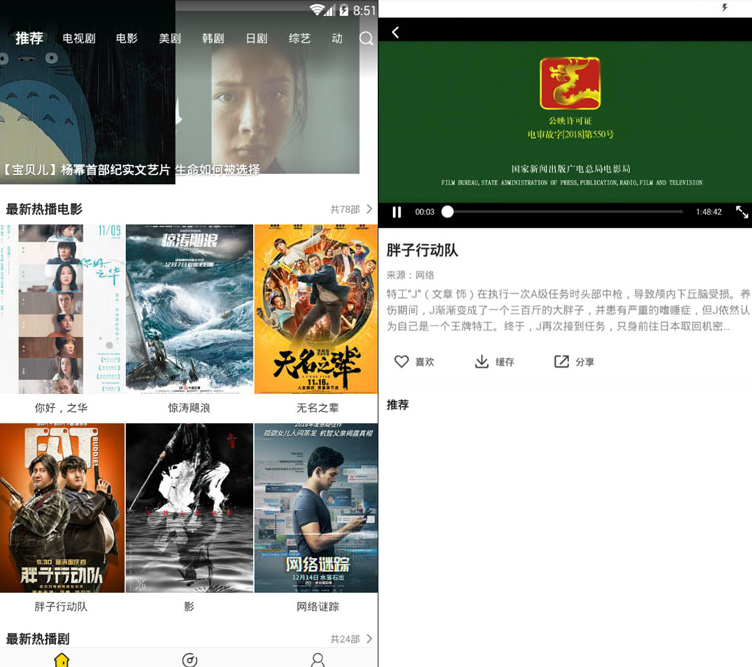
Task: Switch to the partially visible 动 tab
Action: [x=337, y=38]
